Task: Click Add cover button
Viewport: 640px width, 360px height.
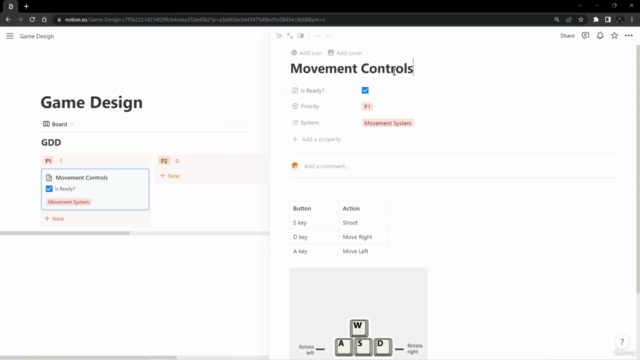Action: tap(345, 53)
